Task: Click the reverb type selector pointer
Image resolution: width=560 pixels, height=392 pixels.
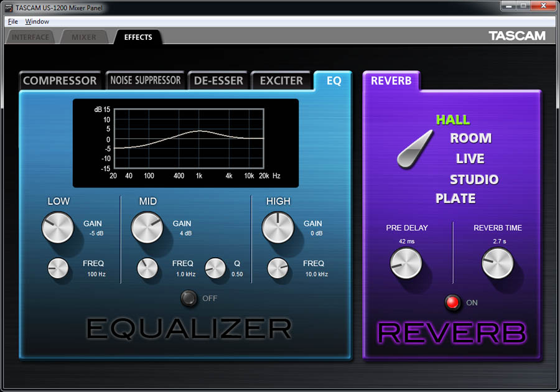Action: point(415,149)
